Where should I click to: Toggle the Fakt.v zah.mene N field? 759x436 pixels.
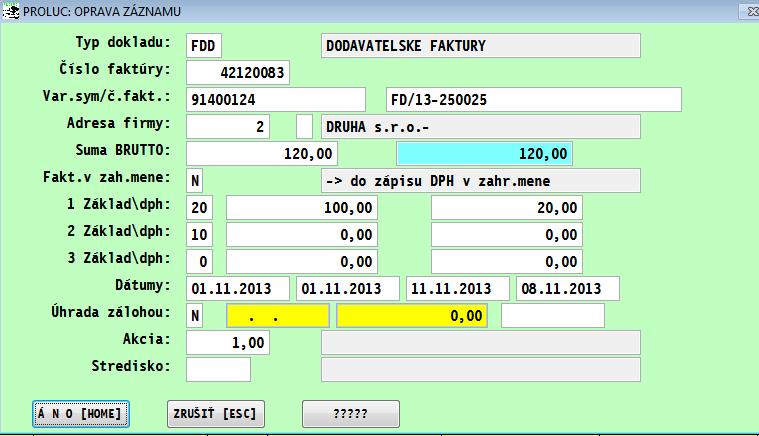tap(196, 181)
